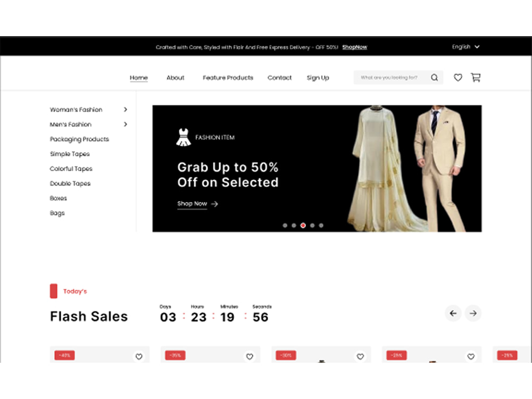
Task: Open Simple Tapes category
Action: tap(70, 154)
